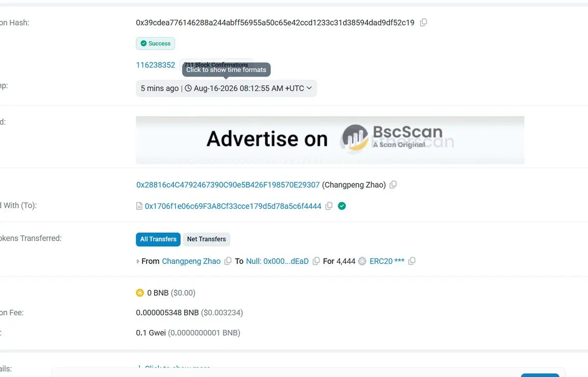
Task: Copy the From address of Changpeng Zhao
Action: [393, 185]
